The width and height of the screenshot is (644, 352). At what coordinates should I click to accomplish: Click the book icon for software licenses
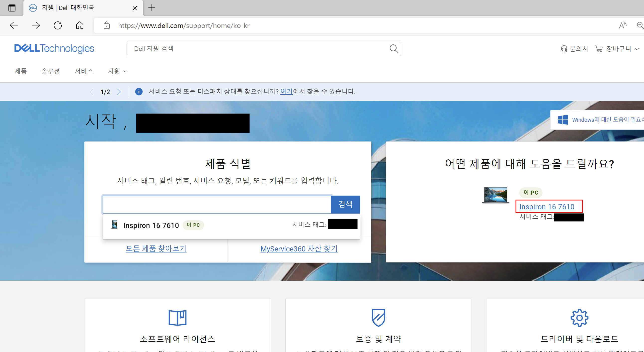[x=177, y=318]
